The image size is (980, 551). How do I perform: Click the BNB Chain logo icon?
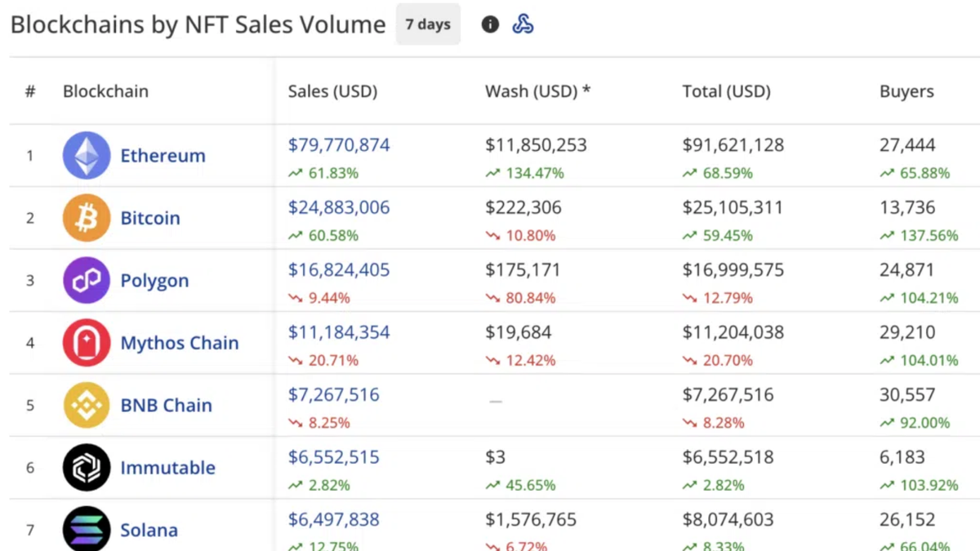[x=87, y=405]
